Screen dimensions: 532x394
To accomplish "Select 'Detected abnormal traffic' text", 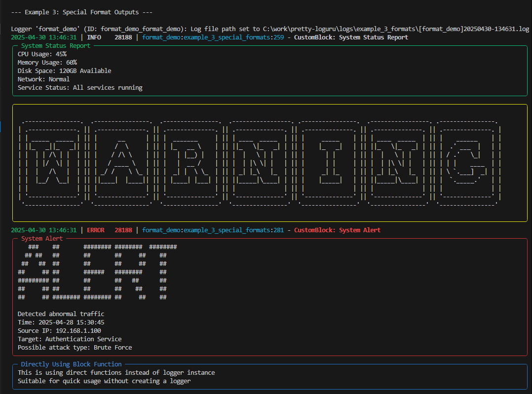I will coord(61,314).
